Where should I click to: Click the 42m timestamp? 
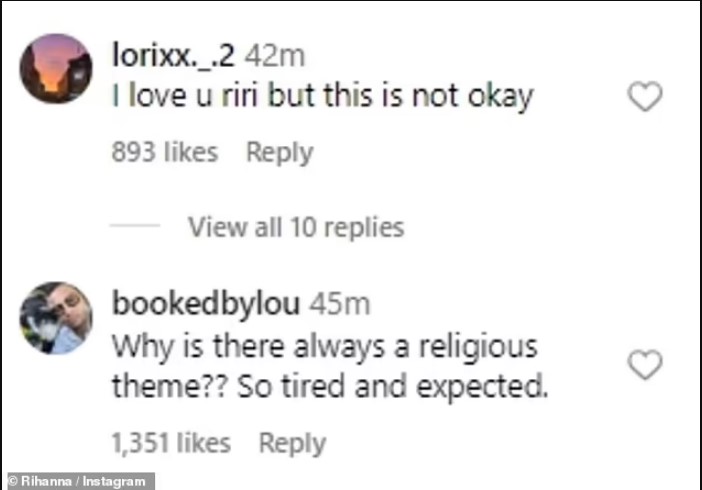pos(275,56)
